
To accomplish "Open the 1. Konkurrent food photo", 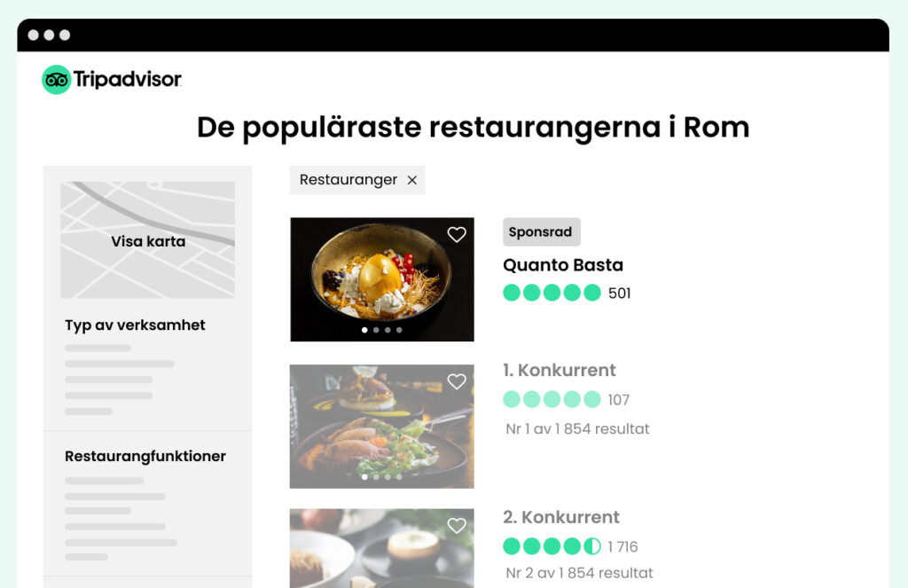I will tap(381, 427).
